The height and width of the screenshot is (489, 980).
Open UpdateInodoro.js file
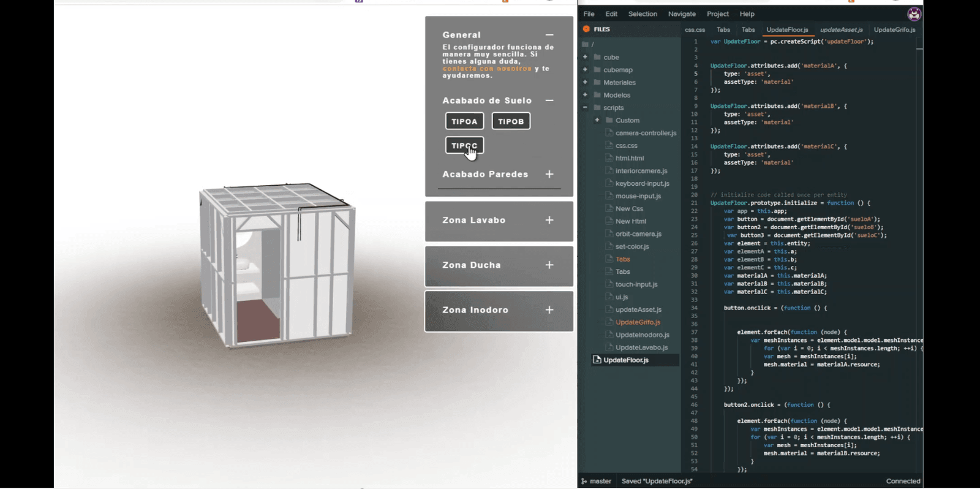point(643,335)
